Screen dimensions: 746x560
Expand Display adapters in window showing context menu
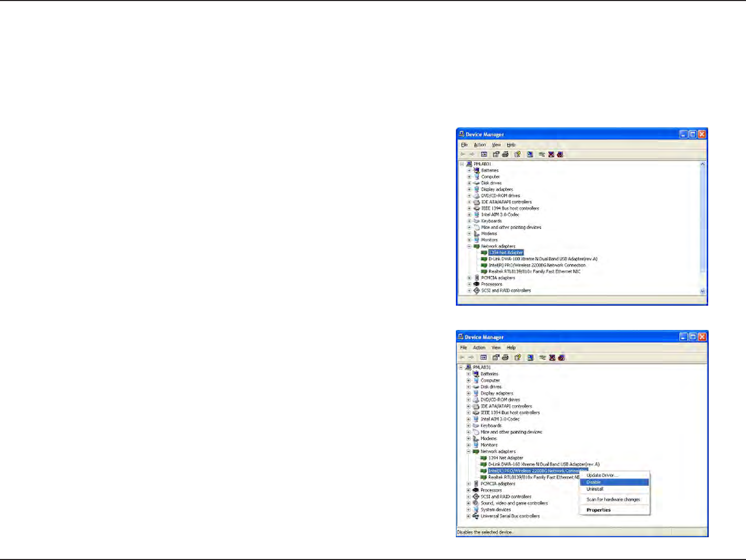click(468, 393)
